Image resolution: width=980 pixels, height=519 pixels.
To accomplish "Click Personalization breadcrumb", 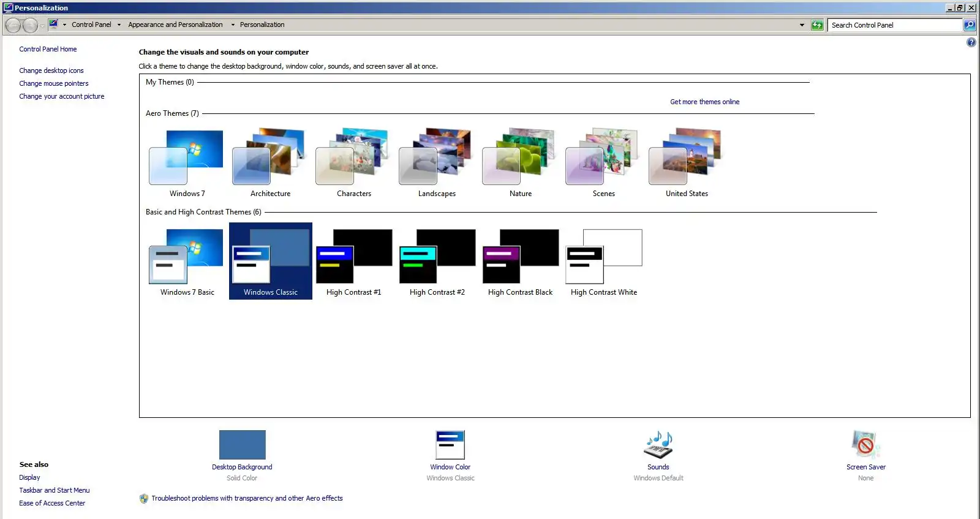I will coord(262,25).
